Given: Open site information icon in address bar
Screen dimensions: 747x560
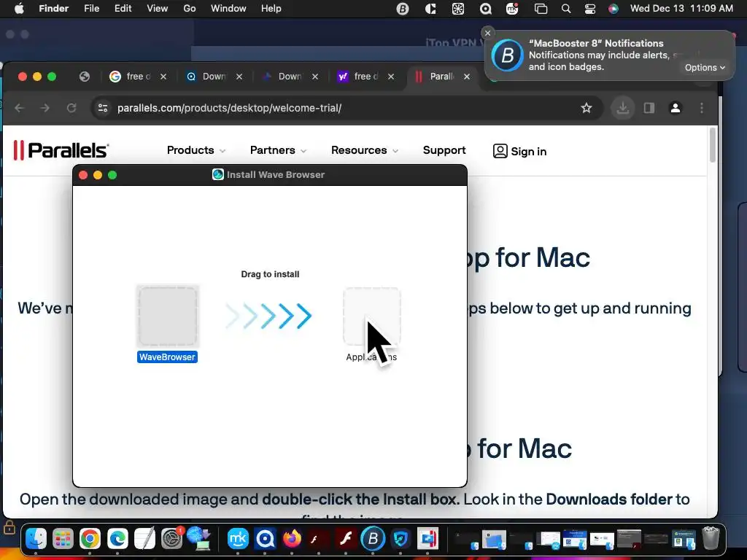Looking at the screenshot, I should [103, 108].
